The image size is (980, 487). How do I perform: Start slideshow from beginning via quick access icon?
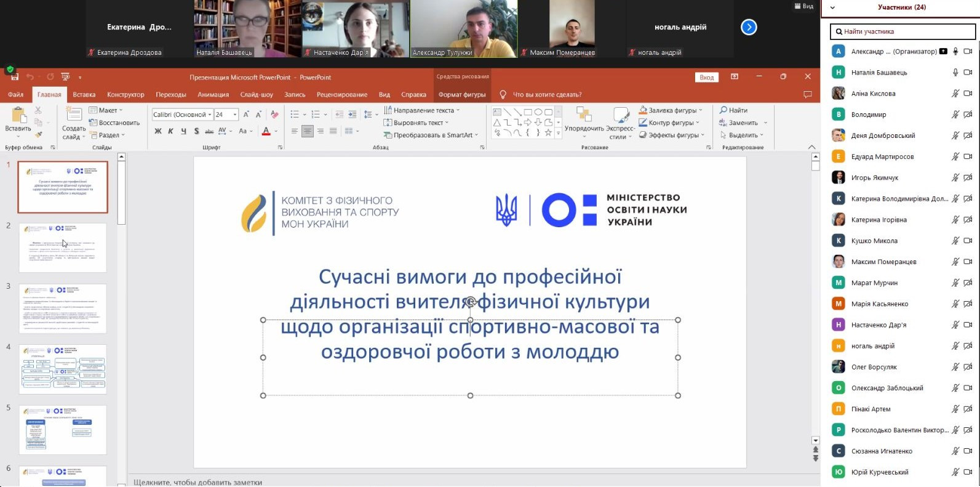[x=65, y=77]
